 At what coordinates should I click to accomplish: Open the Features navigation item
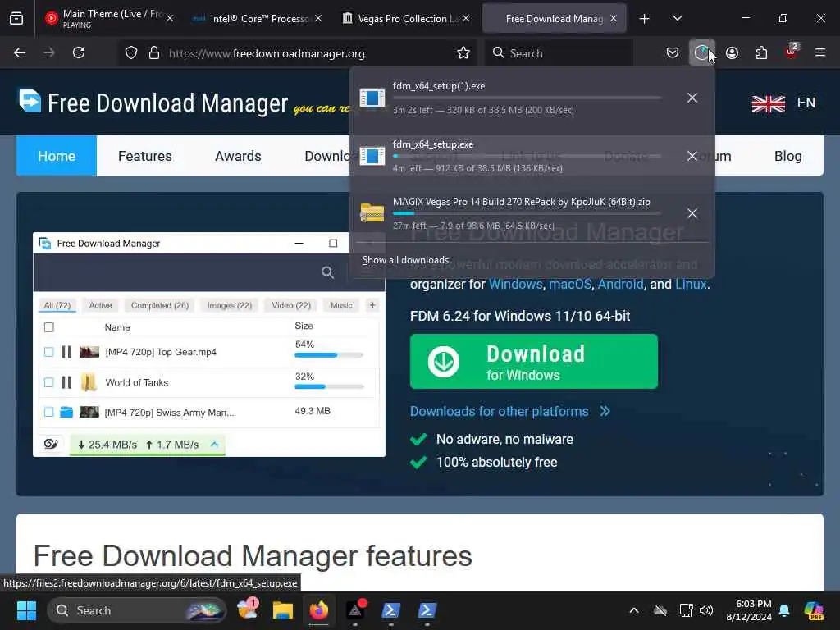click(144, 156)
